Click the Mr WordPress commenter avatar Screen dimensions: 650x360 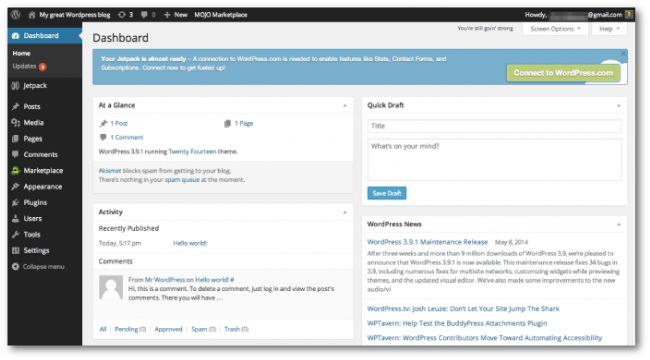(111, 287)
